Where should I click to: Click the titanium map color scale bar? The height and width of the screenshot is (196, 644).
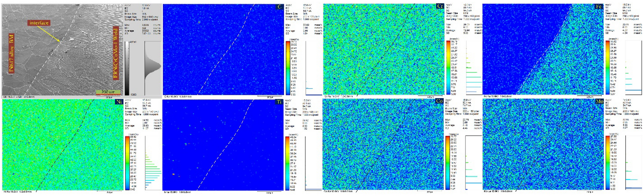[287, 163]
